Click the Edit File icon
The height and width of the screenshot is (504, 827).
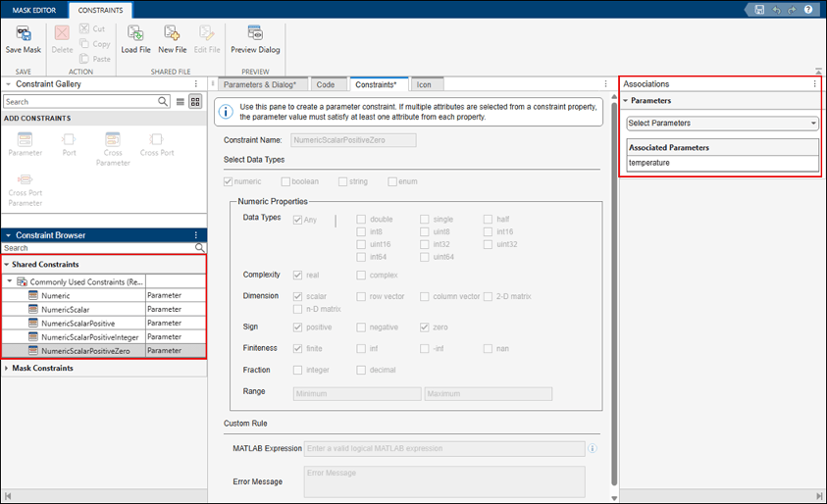(x=207, y=33)
